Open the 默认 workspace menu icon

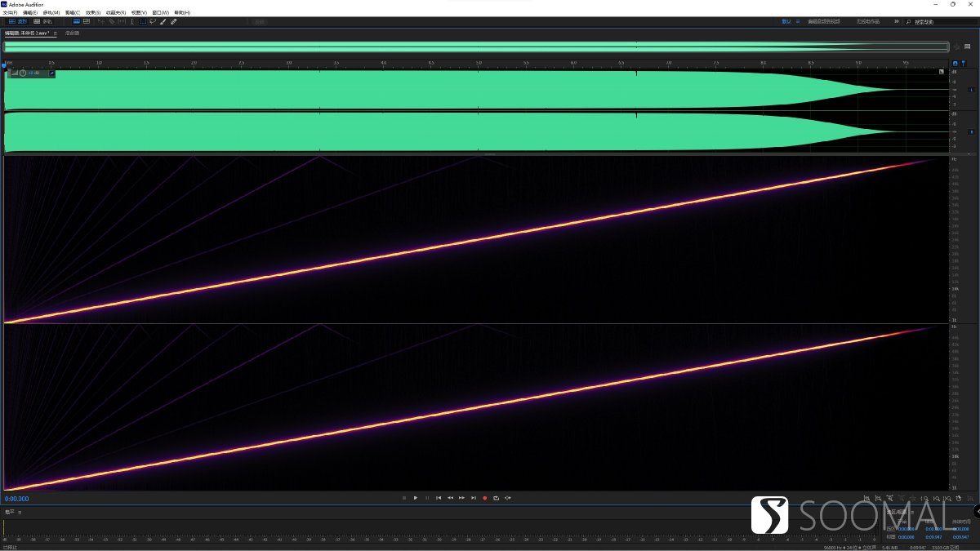coord(798,22)
